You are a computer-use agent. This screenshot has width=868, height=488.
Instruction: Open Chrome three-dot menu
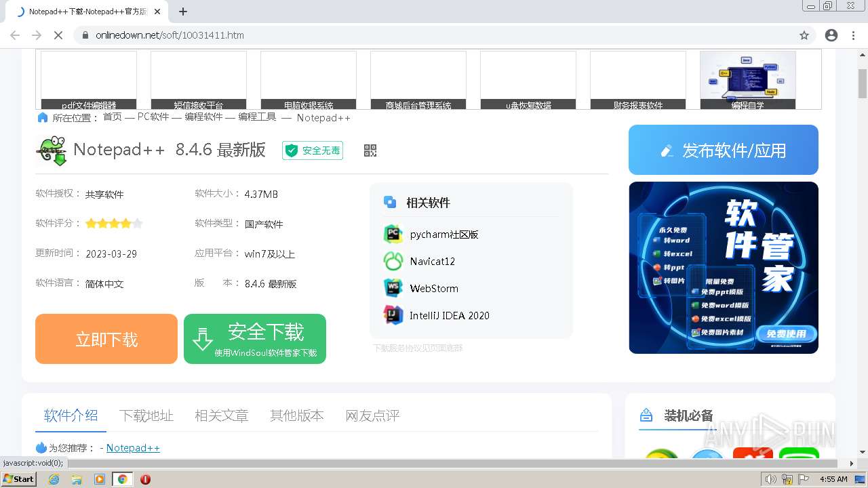(853, 35)
